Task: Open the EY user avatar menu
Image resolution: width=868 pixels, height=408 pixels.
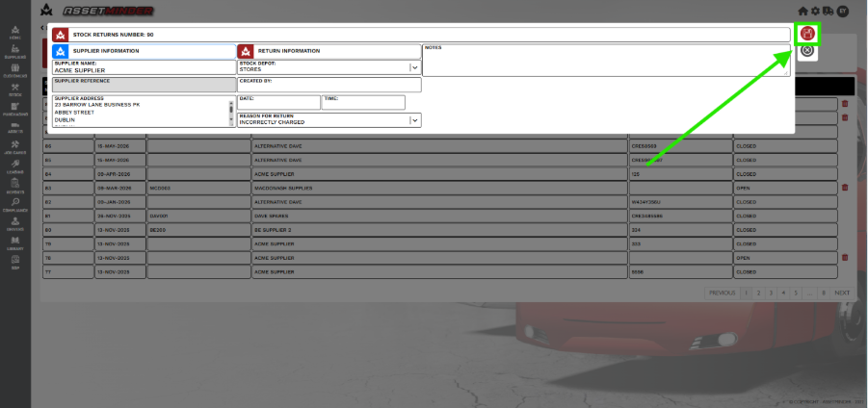Action: pyautogui.click(x=843, y=11)
